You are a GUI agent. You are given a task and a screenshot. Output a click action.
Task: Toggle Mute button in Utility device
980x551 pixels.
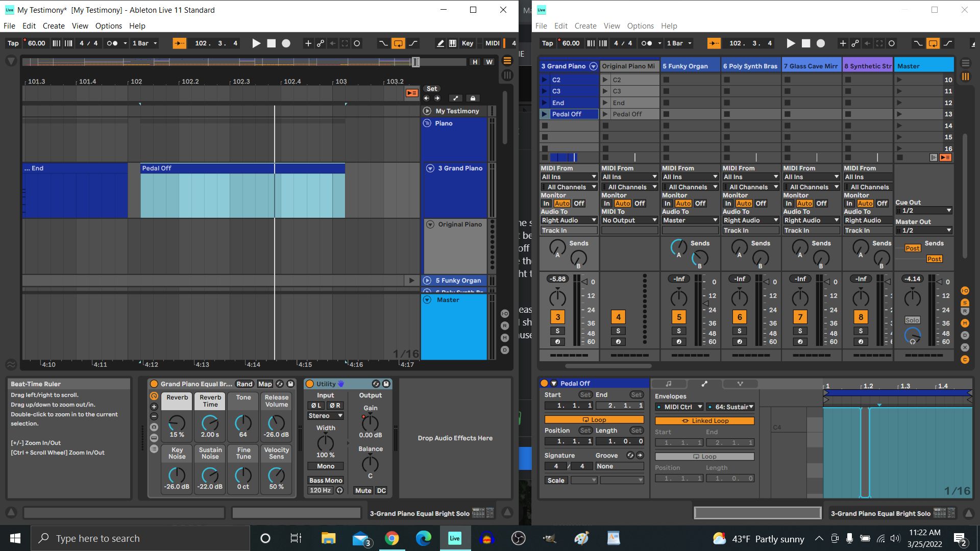[363, 491]
